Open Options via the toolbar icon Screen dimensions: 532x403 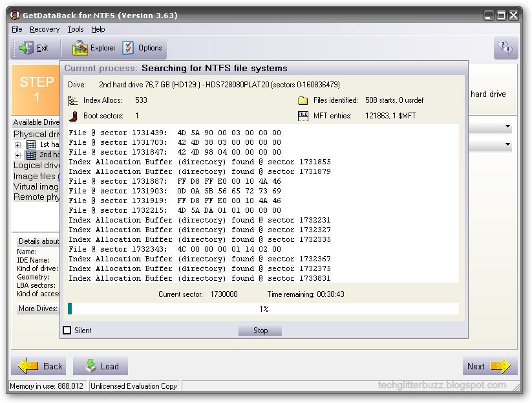click(x=129, y=47)
